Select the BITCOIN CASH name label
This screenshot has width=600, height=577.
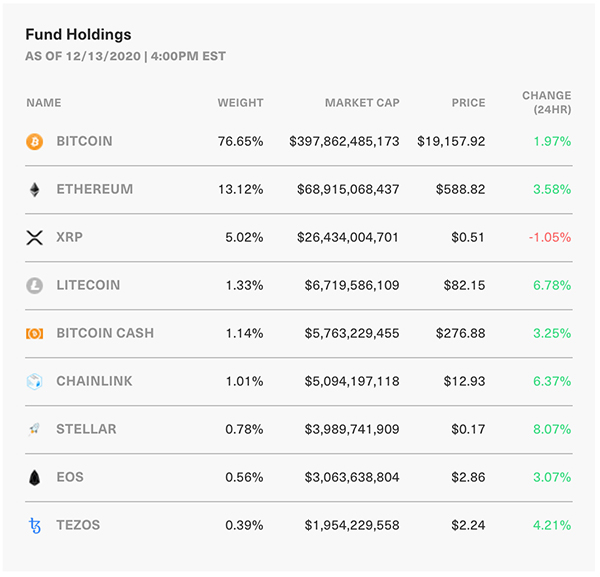(x=105, y=333)
